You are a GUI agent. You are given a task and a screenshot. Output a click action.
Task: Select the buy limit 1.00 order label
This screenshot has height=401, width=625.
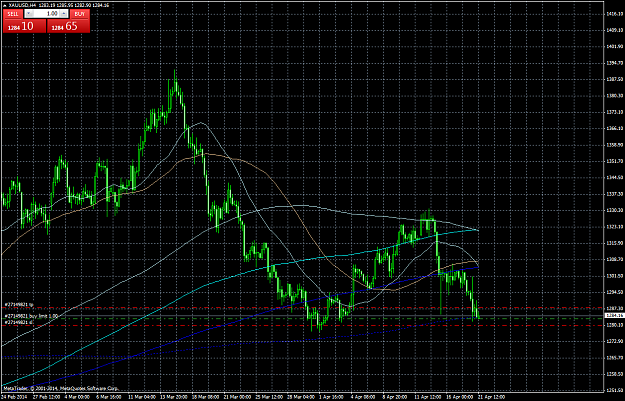point(31,316)
